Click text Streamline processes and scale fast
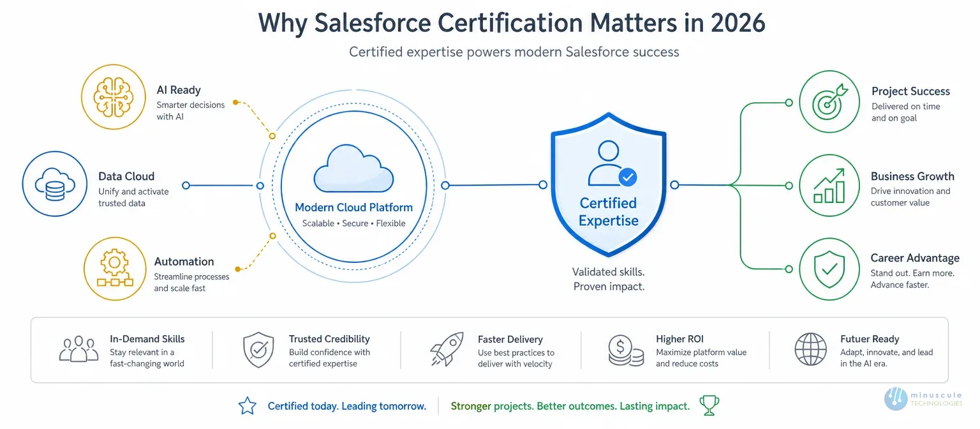 (x=191, y=282)
